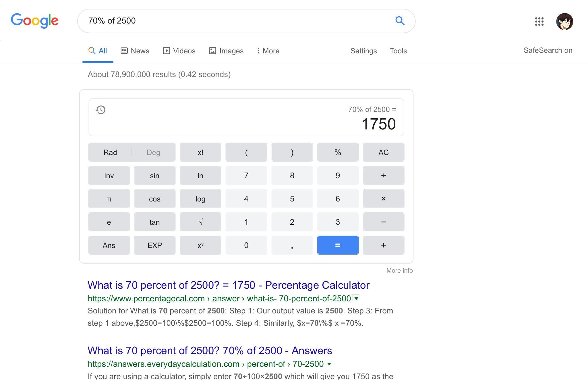The height and width of the screenshot is (380, 588).
Task: Open the account profile avatar
Action: 564,21
